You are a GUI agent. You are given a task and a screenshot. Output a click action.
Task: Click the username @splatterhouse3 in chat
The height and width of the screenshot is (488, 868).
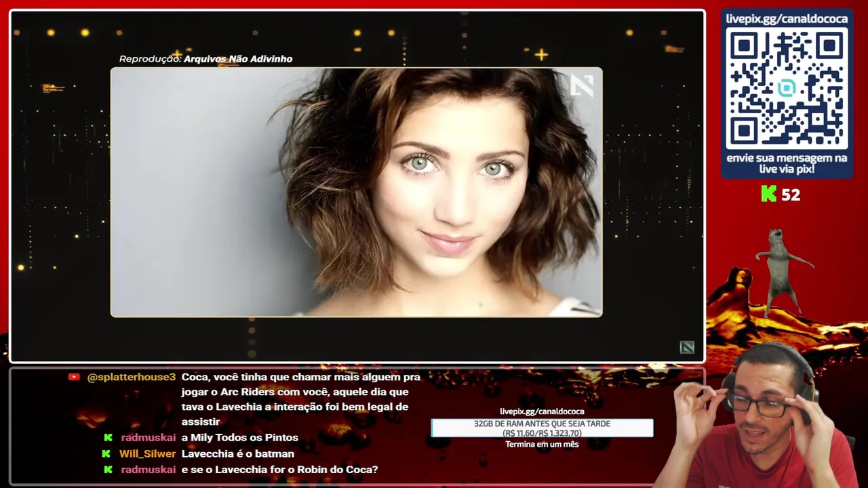coord(132,377)
